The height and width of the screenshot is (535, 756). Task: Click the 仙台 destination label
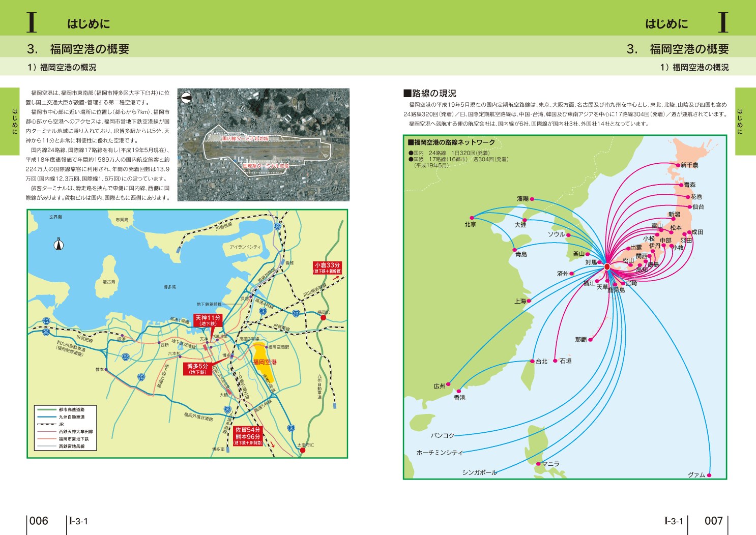699,206
